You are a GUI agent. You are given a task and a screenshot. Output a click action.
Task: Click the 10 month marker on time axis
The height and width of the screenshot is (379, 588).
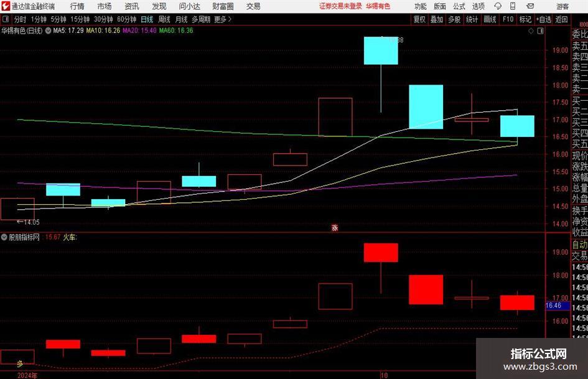[x=384, y=375]
